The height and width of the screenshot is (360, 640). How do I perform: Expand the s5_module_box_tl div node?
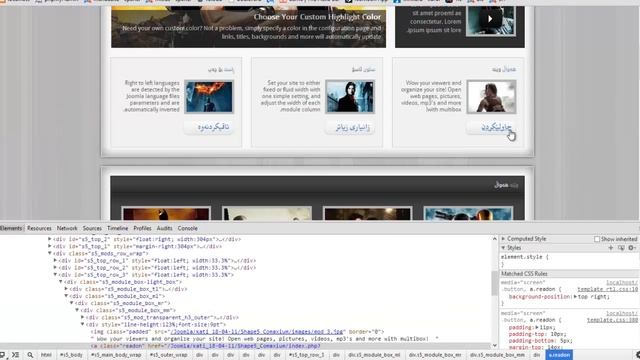click(x=66, y=289)
